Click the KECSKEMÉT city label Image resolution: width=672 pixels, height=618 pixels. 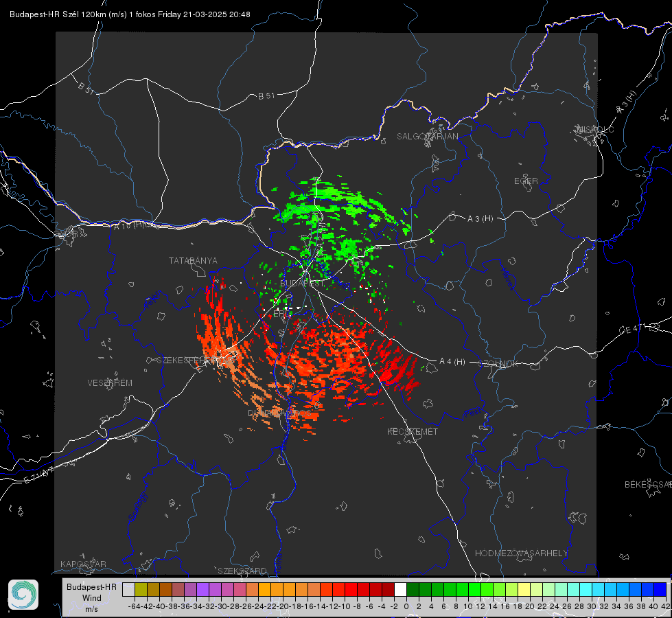pyautogui.click(x=413, y=432)
